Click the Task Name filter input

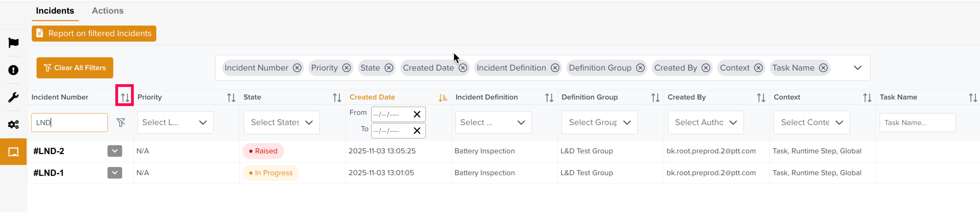pyautogui.click(x=917, y=123)
